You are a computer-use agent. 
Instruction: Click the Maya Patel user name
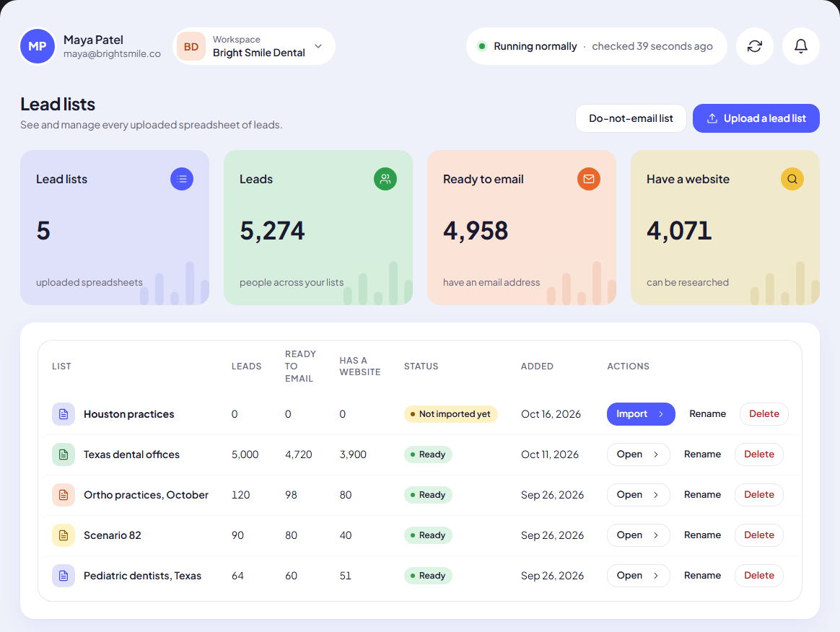[x=93, y=40]
